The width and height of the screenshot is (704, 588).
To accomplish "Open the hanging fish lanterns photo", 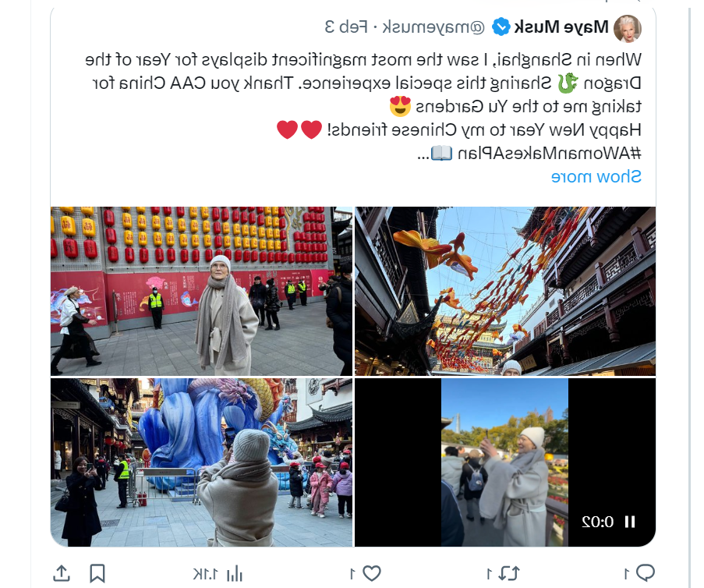I will point(505,291).
